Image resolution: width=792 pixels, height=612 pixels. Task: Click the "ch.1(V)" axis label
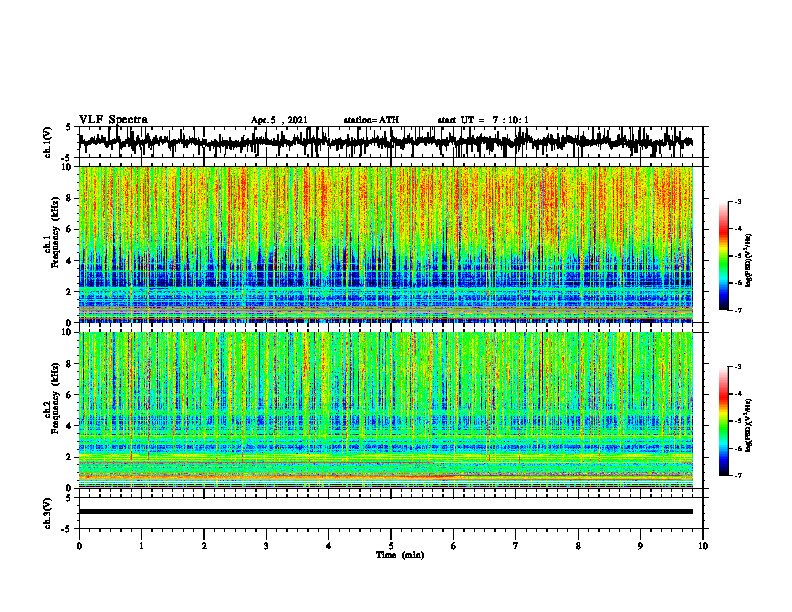coord(47,142)
